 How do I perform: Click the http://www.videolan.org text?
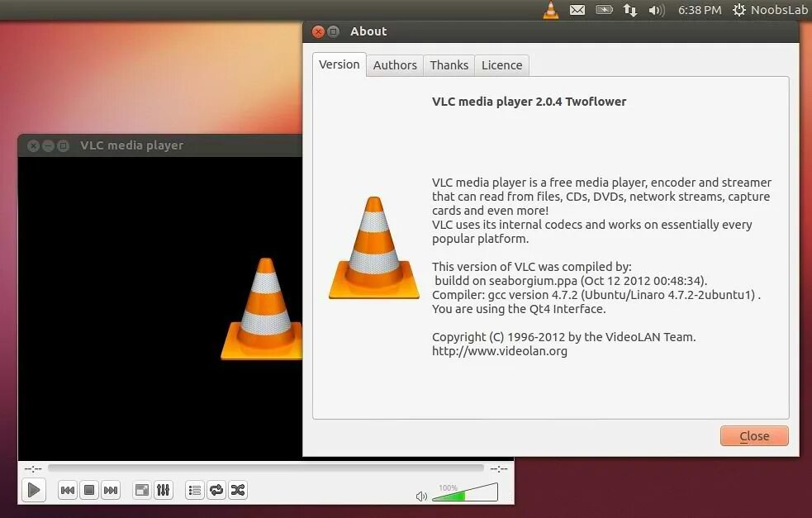[x=500, y=351]
